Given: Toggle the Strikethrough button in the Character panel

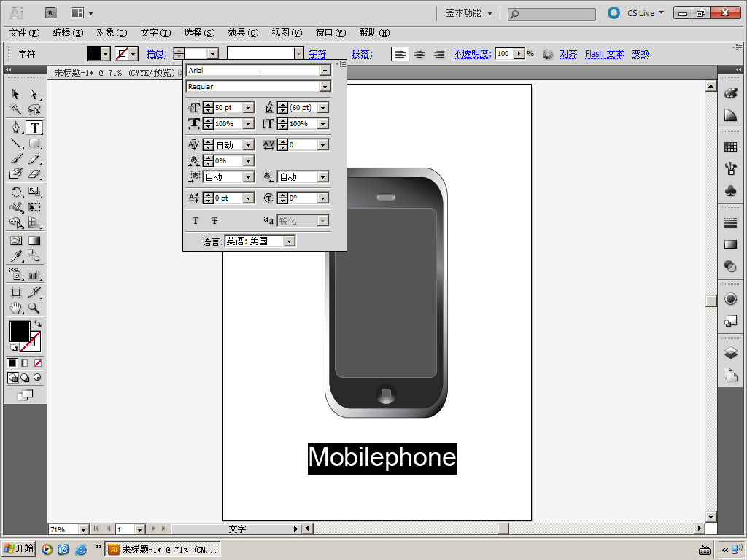Looking at the screenshot, I should pyautogui.click(x=214, y=221).
